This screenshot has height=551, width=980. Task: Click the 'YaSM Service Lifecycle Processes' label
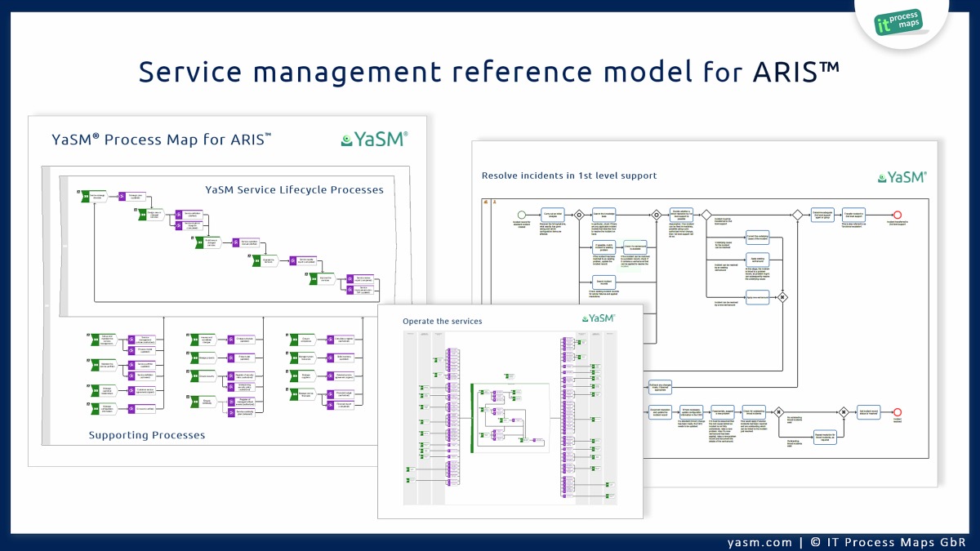(294, 189)
